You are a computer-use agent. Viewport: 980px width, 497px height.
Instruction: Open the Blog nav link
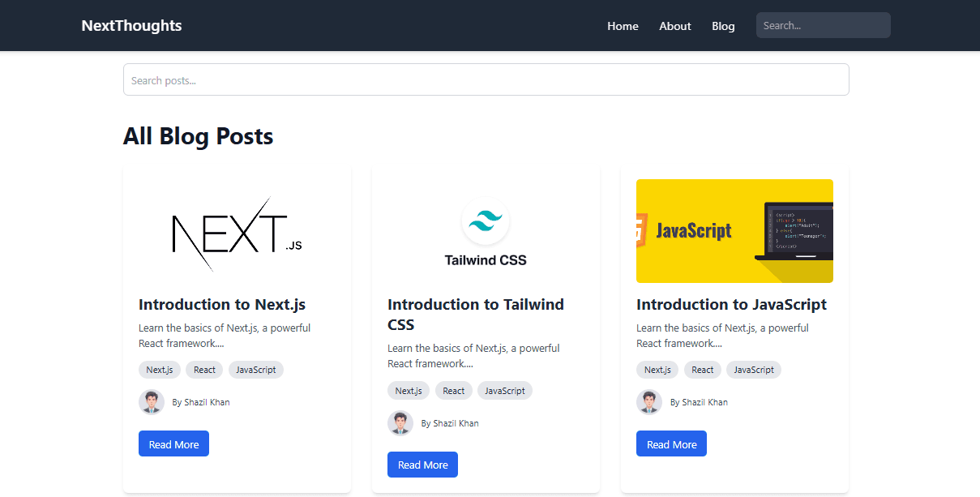723,26
